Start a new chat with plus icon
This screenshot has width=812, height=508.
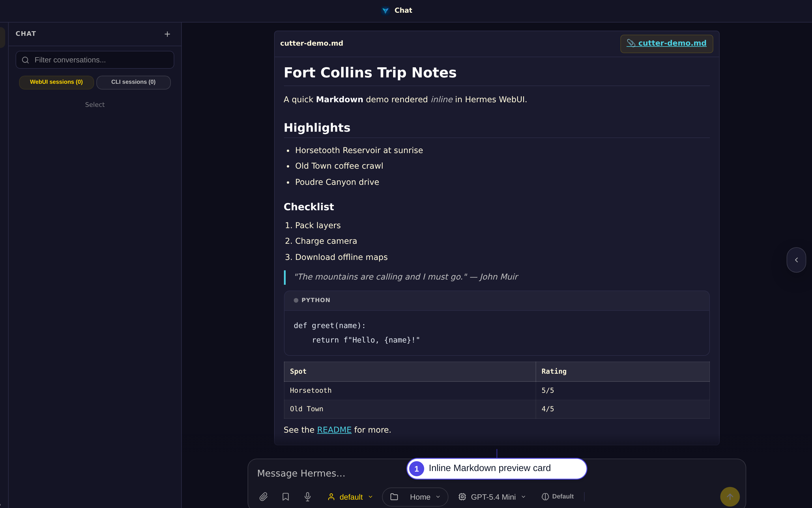coord(167,34)
